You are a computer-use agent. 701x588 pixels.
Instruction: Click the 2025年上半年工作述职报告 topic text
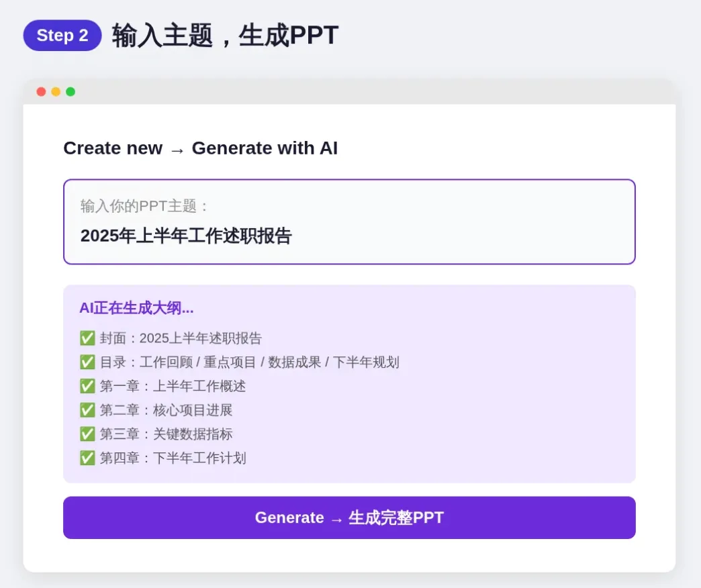[x=186, y=236]
